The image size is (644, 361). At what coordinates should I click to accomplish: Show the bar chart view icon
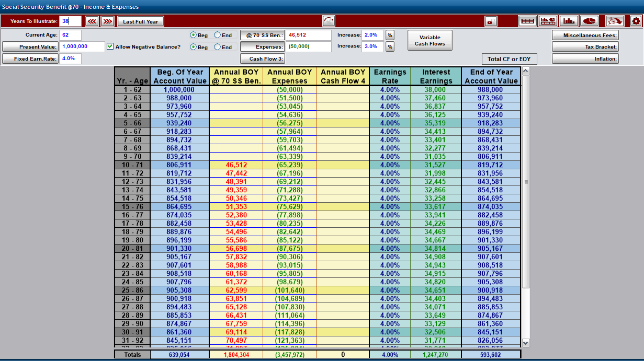[x=568, y=21]
